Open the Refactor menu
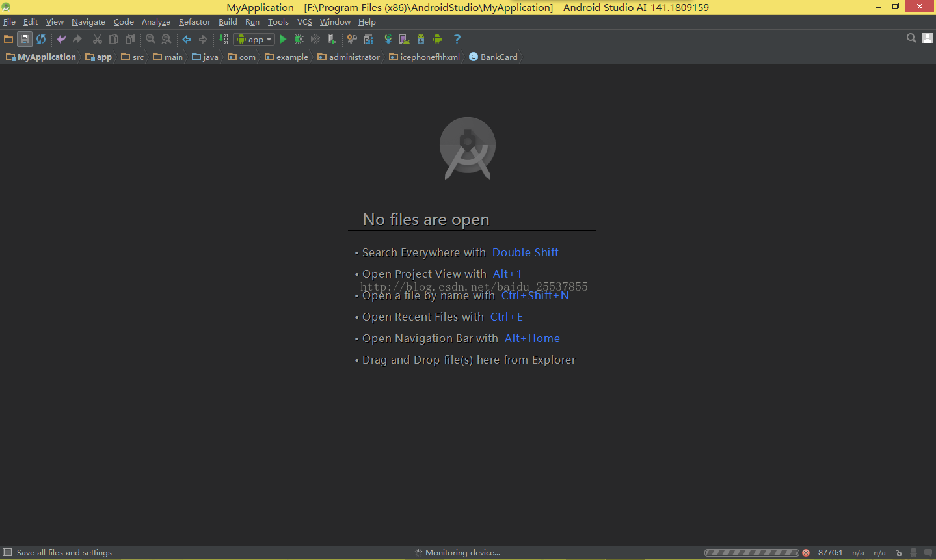Viewport: 936px width, 560px height. 194,22
